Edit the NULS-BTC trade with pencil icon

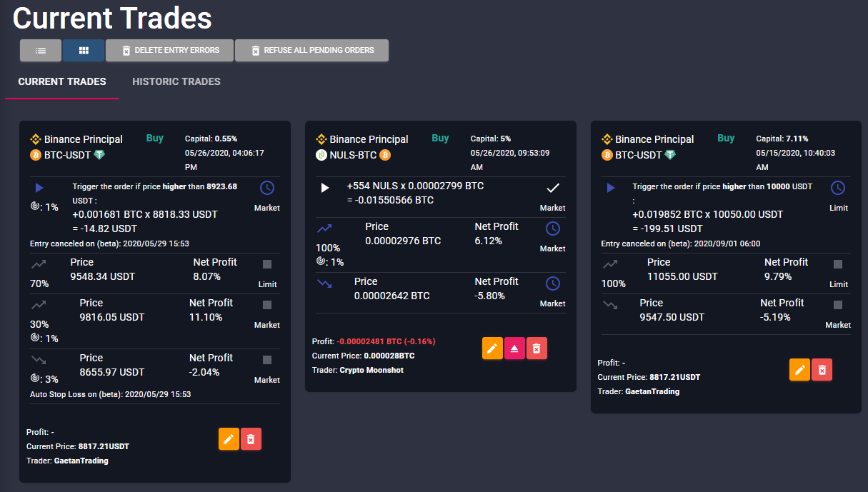coord(492,348)
